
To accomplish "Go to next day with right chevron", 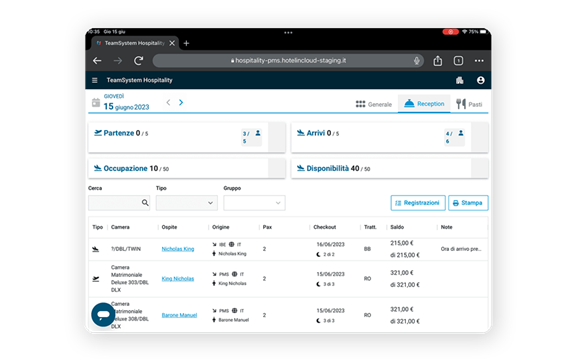I will (x=181, y=103).
